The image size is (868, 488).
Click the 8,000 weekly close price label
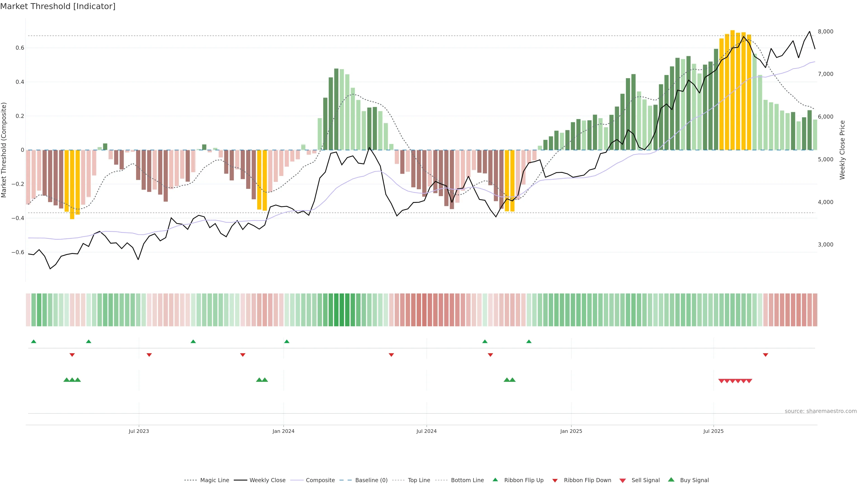pos(826,31)
